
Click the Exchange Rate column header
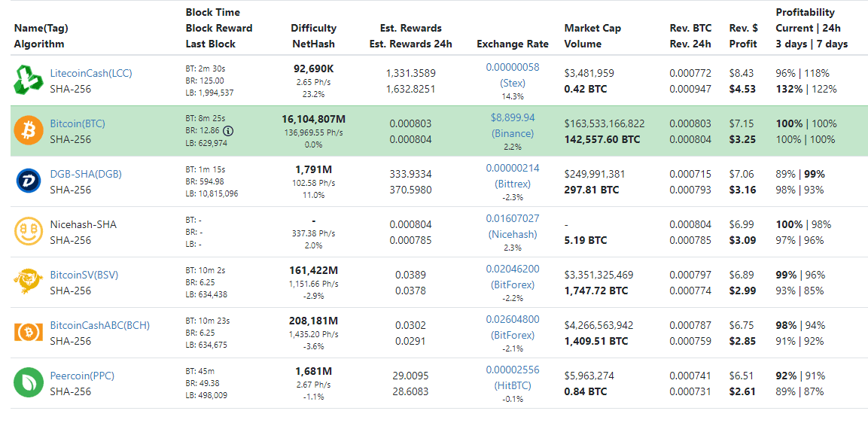[x=513, y=44]
